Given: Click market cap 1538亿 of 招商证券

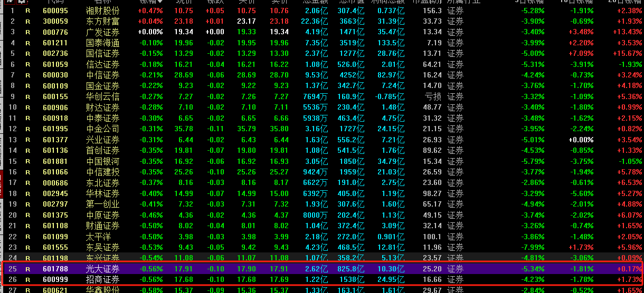Looking at the screenshot, I should coord(352,279).
